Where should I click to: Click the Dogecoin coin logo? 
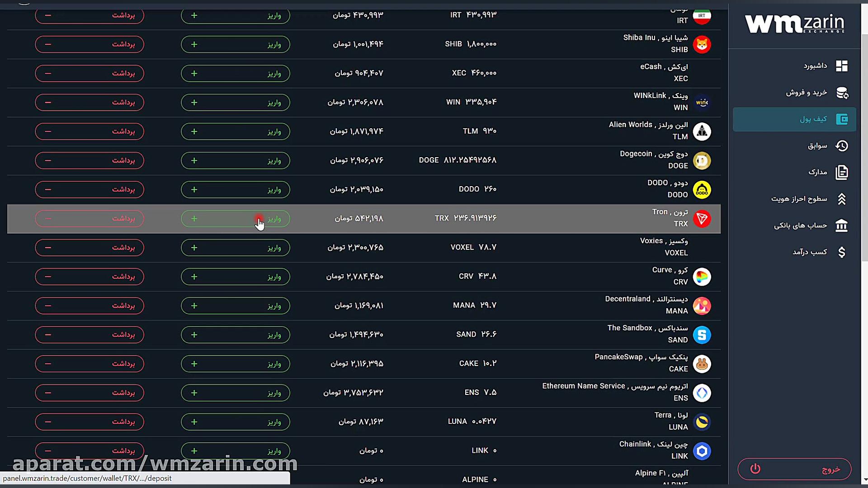pos(702,160)
